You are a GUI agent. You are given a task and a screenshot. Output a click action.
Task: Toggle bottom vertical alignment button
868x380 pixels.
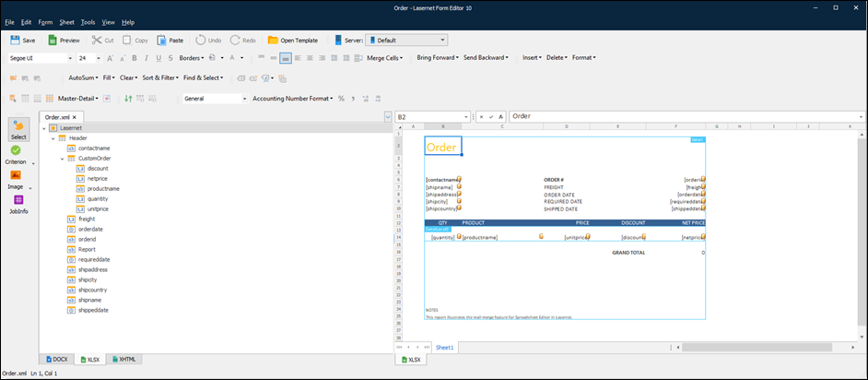pyautogui.click(x=286, y=57)
